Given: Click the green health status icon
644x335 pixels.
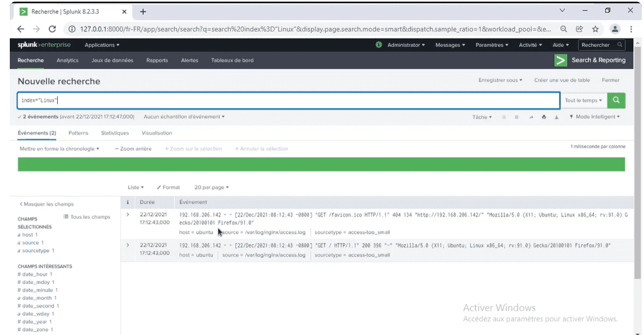Looking at the screenshot, I should tap(379, 45).
